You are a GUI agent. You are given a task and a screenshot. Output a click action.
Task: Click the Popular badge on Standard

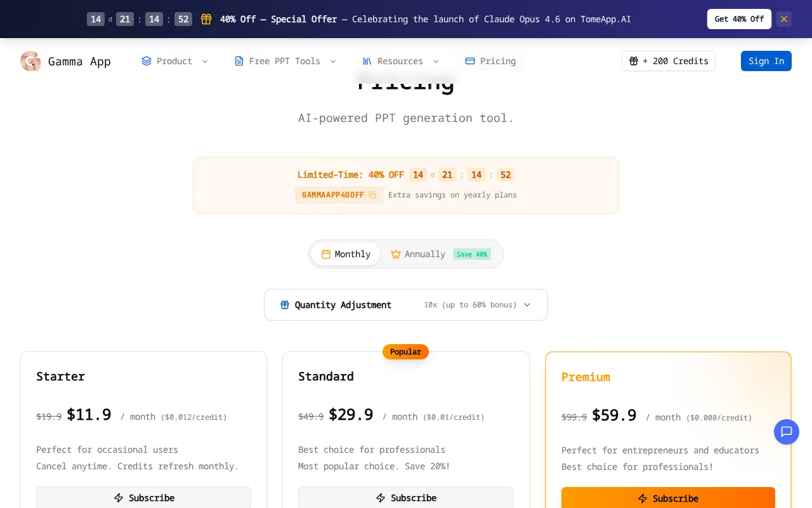tap(406, 352)
